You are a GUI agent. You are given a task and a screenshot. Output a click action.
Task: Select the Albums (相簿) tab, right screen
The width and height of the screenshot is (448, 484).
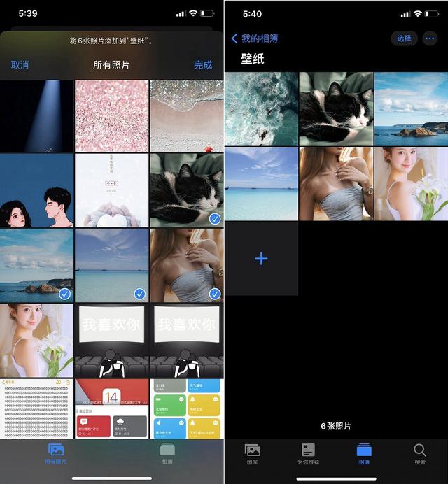tap(364, 454)
